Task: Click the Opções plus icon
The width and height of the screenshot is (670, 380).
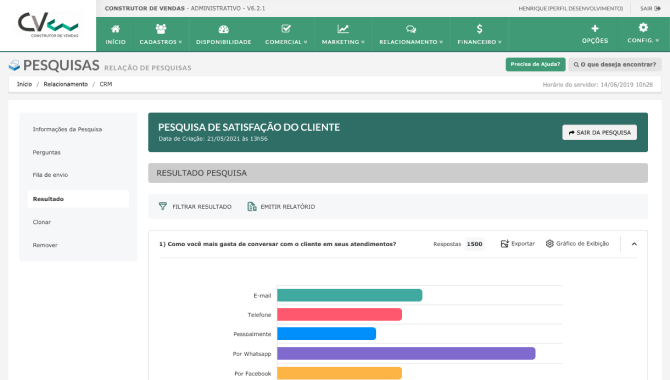Action: click(x=595, y=28)
